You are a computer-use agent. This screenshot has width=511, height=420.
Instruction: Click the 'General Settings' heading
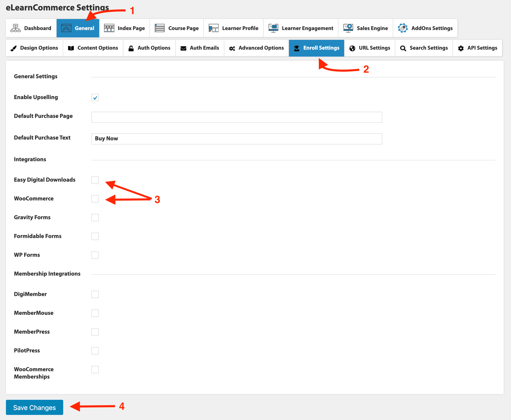pyautogui.click(x=36, y=76)
